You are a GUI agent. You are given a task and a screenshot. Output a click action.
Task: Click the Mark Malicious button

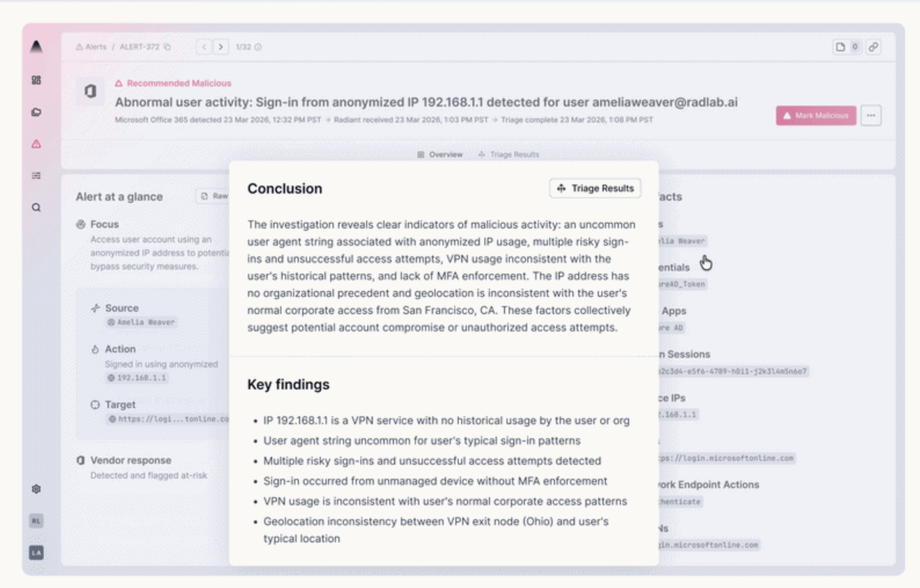816,115
